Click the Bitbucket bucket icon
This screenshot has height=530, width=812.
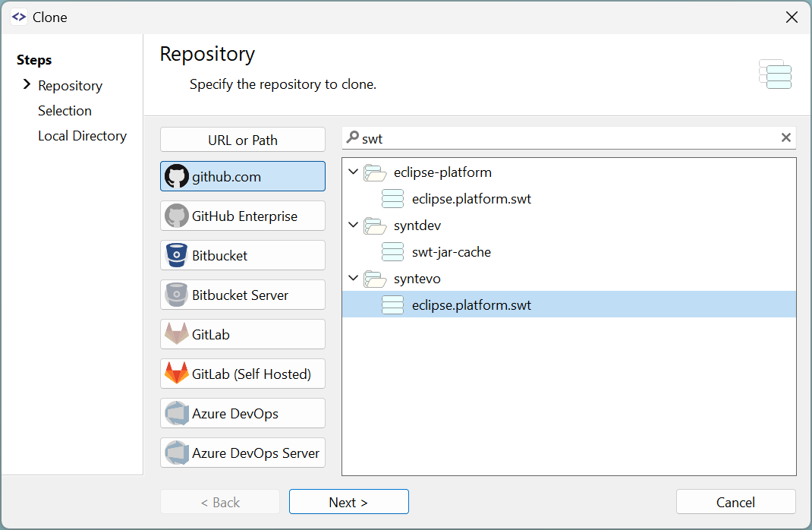tap(175, 255)
